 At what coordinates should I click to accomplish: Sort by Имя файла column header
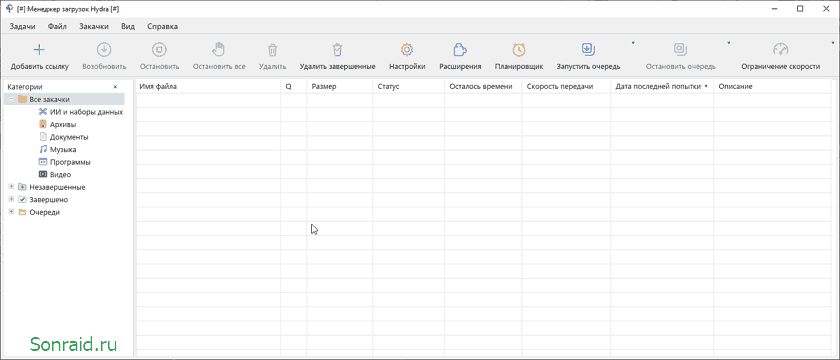[x=208, y=86]
